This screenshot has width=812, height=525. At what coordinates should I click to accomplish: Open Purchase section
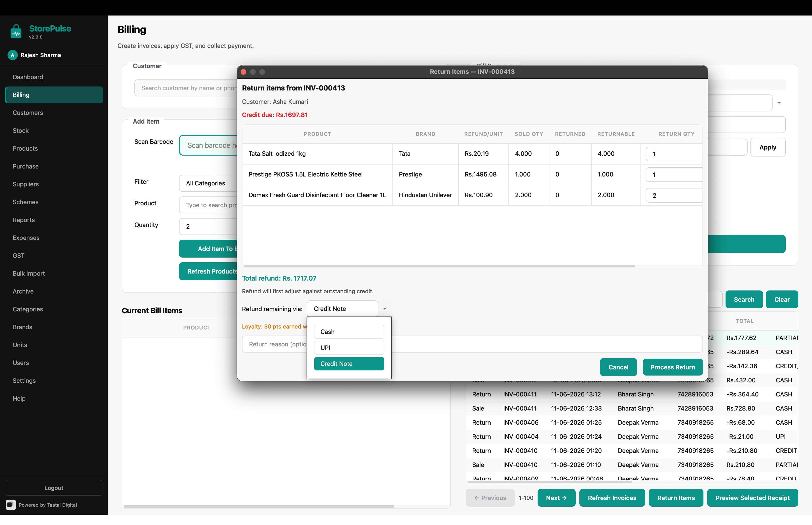coord(54,166)
